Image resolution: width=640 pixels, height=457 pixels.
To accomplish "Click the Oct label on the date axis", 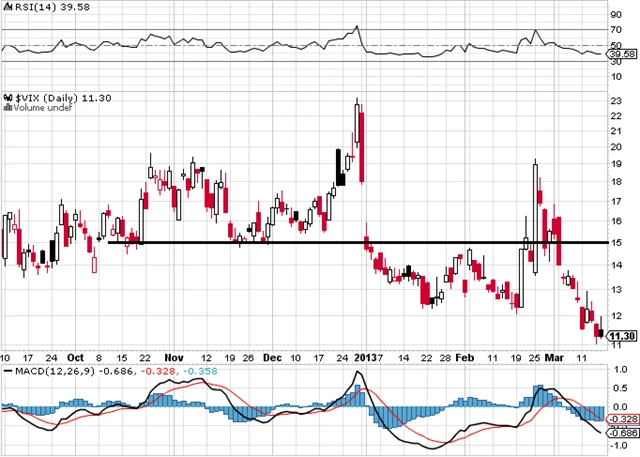I will click(76, 356).
